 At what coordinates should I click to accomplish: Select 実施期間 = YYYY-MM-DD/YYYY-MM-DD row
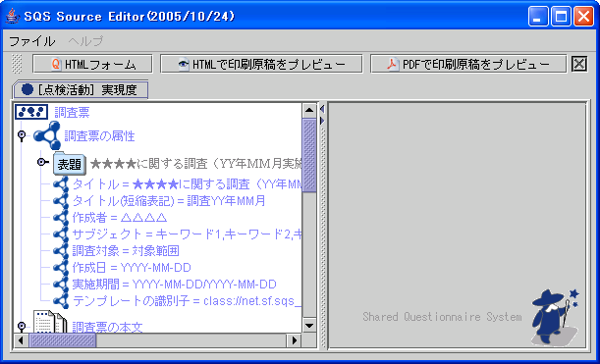coord(174,285)
